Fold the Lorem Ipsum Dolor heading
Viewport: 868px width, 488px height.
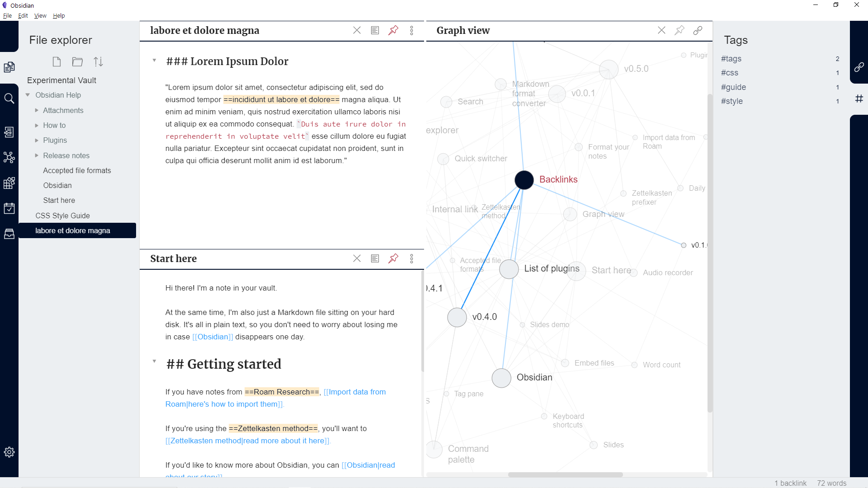pos(154,60)
